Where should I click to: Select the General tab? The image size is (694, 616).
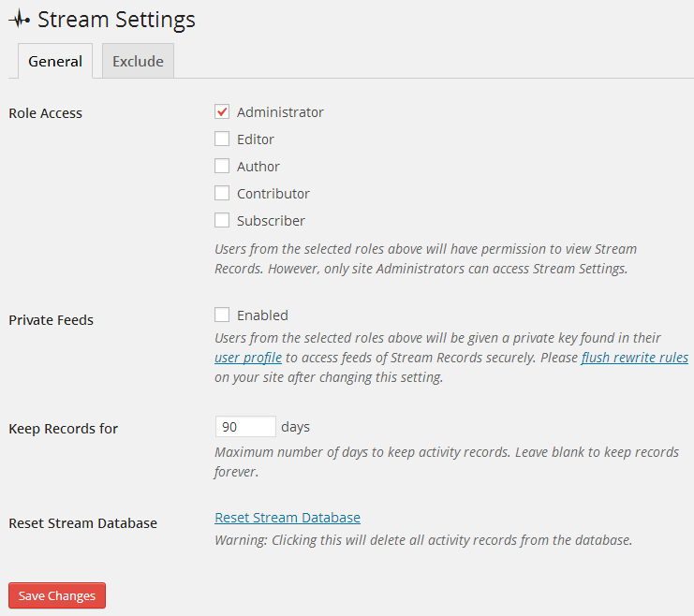(x=55, y=61)
